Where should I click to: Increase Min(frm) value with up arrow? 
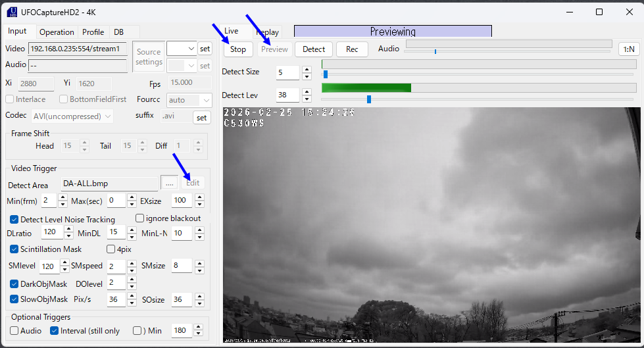[62, 197]
